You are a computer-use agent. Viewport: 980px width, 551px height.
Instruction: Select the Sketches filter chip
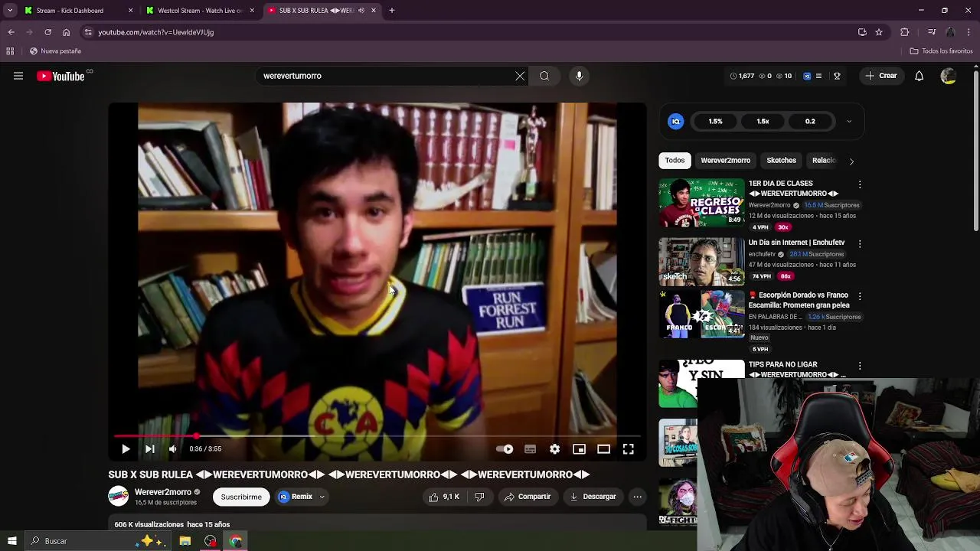point(781,161)
